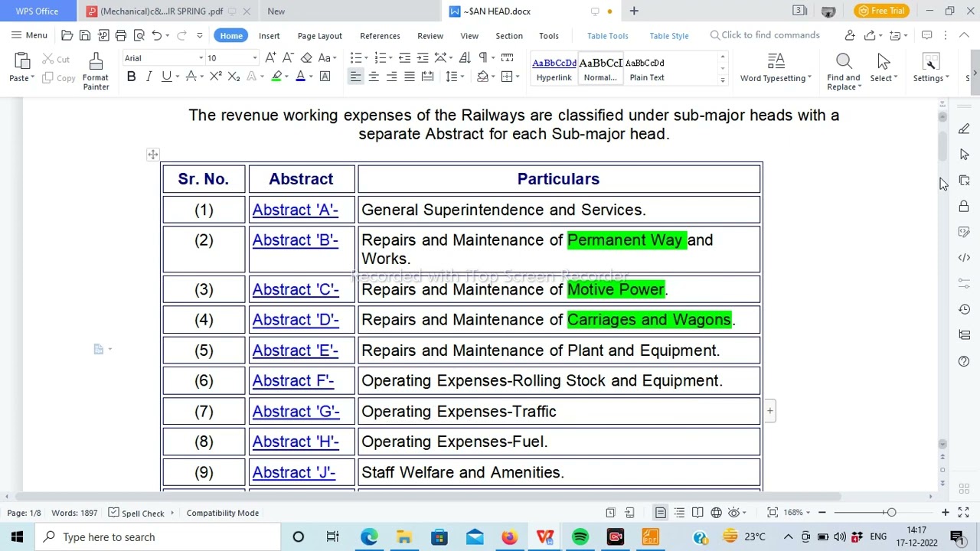
Task: Click the 'Click to find commands' search field
Action: pos(766,35)
